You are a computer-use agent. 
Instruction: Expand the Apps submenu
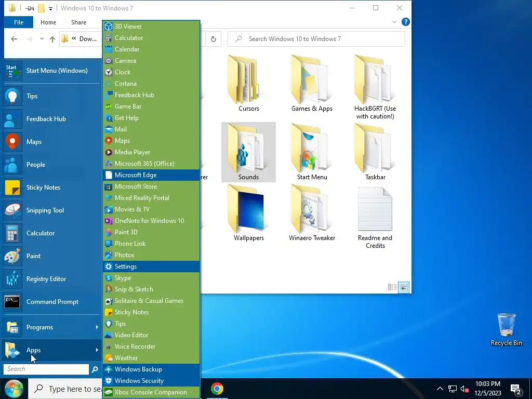point(52,350)
